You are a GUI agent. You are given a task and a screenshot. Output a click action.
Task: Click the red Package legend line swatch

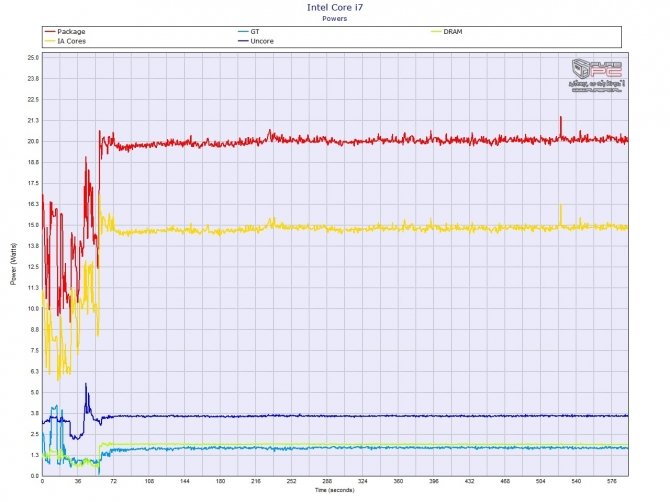[50, 32]
